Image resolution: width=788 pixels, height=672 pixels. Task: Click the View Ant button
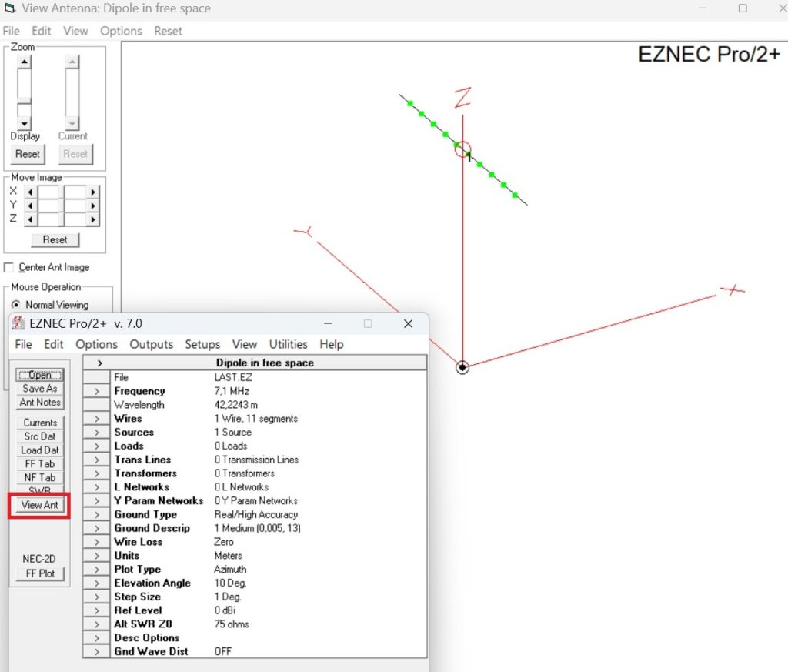tap(39, 505)
